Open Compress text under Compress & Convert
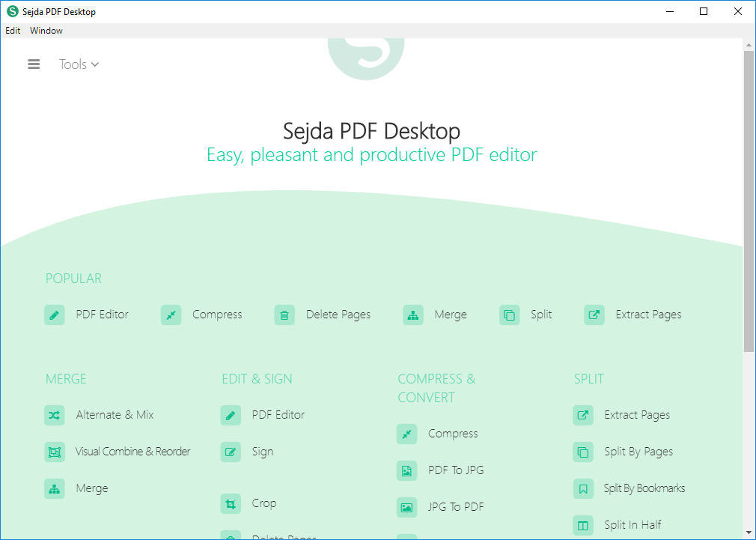Viewport: 756px width, 540px height. click(453, 434)
